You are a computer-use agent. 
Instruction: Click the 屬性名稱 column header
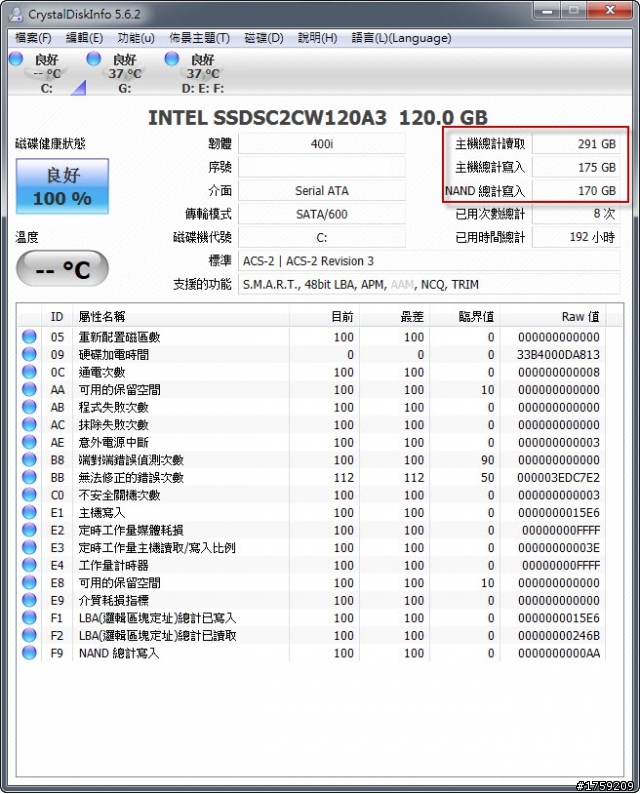point(181,317)
